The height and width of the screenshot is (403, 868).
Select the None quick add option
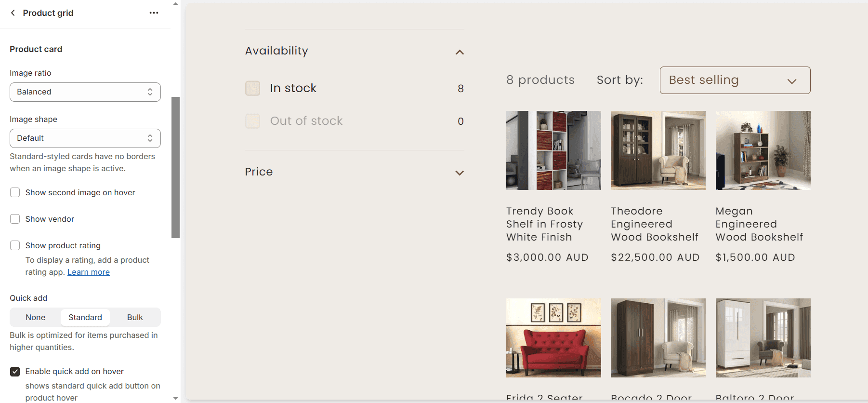click(x=36, y=318)
